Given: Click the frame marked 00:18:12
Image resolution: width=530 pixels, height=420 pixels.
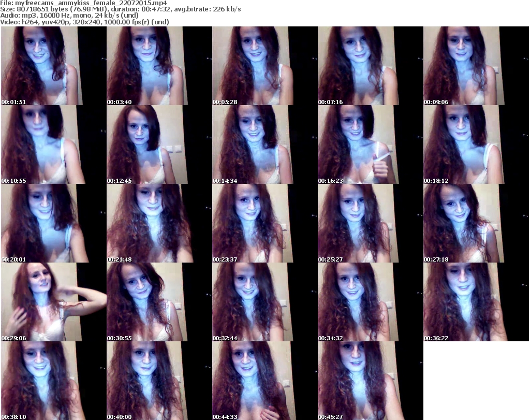Looking at the screenshot, I should pyautogui.click(x=476, y=144).
